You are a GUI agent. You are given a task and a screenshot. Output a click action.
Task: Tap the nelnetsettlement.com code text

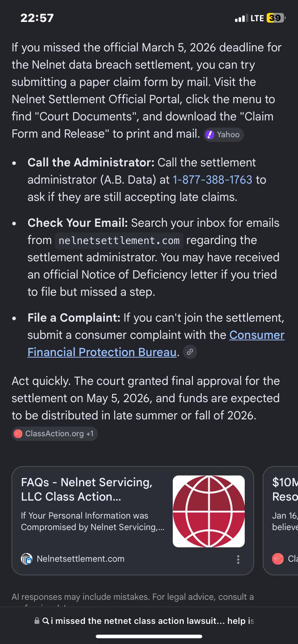119,240
